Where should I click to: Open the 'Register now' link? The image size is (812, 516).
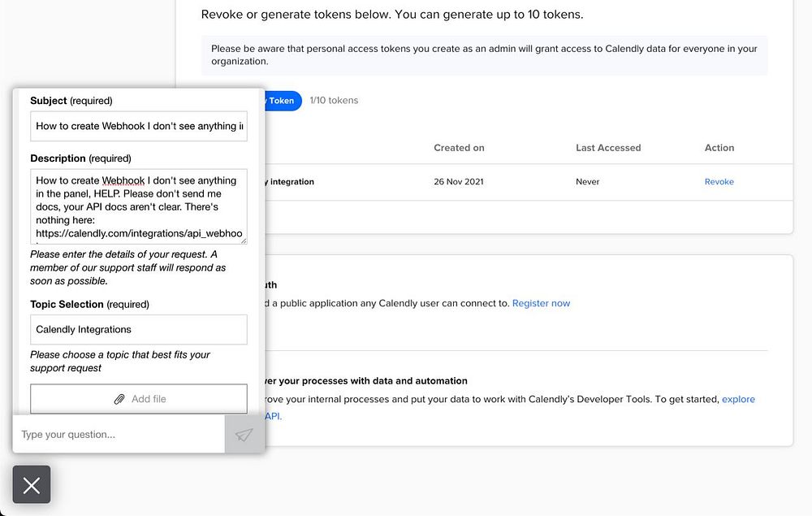(541, 303)
